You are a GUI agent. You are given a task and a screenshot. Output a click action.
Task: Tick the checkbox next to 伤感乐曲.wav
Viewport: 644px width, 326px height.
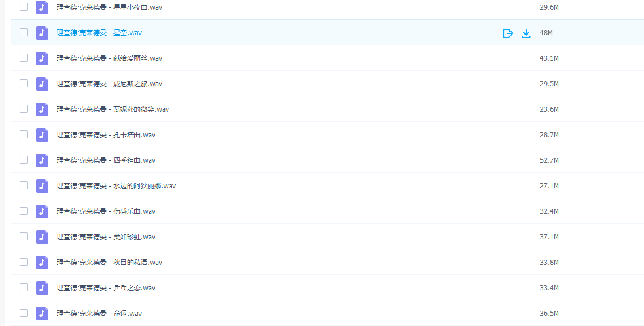point(24,210)
